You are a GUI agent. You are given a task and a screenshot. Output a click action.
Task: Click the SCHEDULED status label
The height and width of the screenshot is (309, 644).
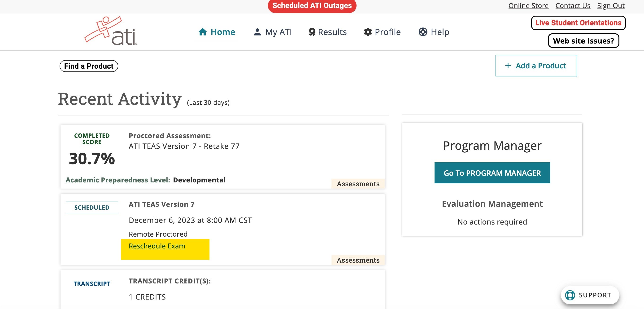pos(92,207)
